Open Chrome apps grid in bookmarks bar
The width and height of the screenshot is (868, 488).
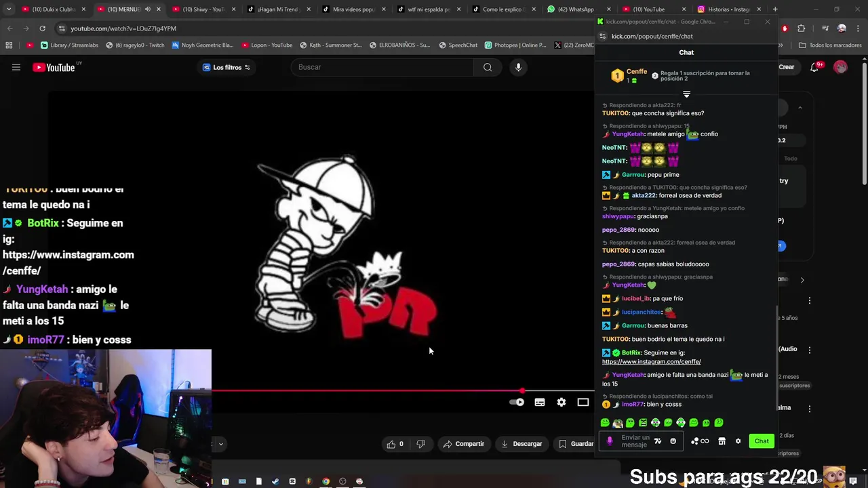point(9,45)
